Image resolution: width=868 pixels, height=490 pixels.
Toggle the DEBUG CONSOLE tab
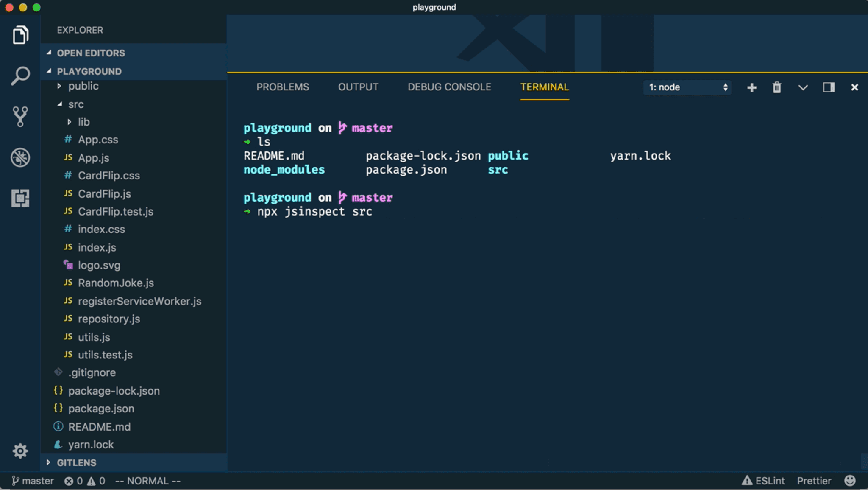[x=448, y=87]
